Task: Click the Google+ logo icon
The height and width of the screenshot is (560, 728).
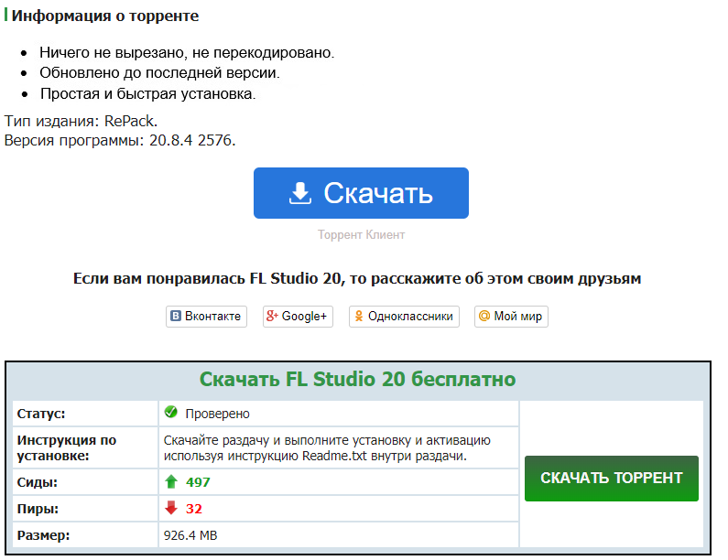Action: point(272,316)
